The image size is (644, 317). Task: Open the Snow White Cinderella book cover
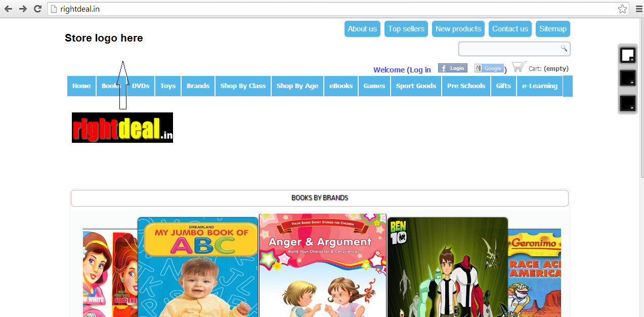pos(110,273)
